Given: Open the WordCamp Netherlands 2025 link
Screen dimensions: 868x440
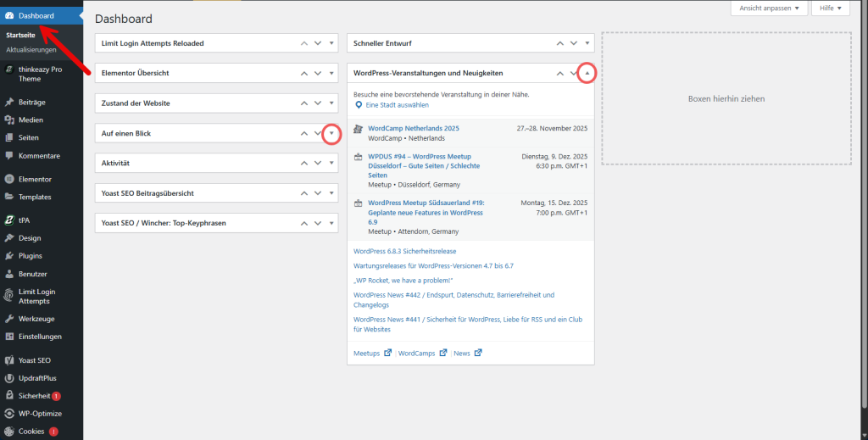Looking at the screenshot, I should coord(413,128).
